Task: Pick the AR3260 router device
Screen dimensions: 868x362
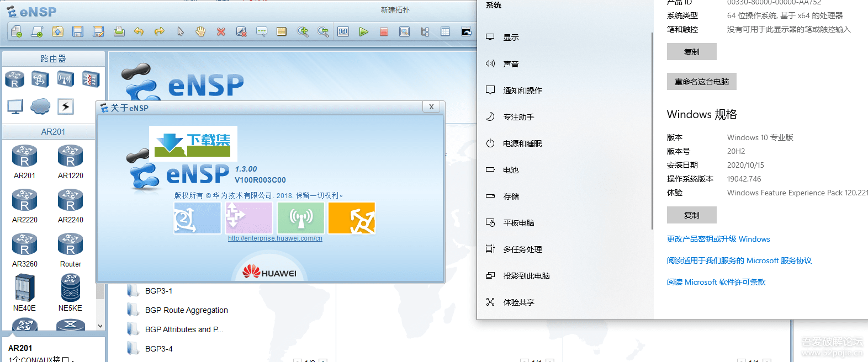Action: [x=25, y=250]
